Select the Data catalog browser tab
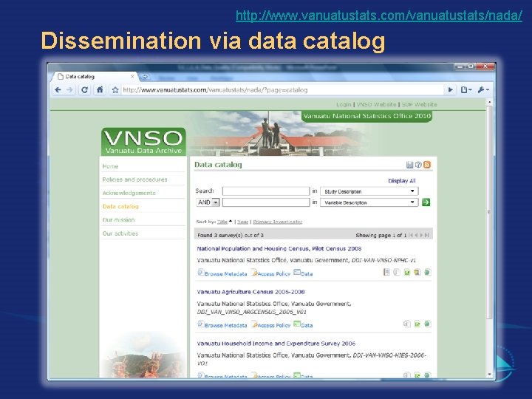532x399 pixels. [95, 77]
